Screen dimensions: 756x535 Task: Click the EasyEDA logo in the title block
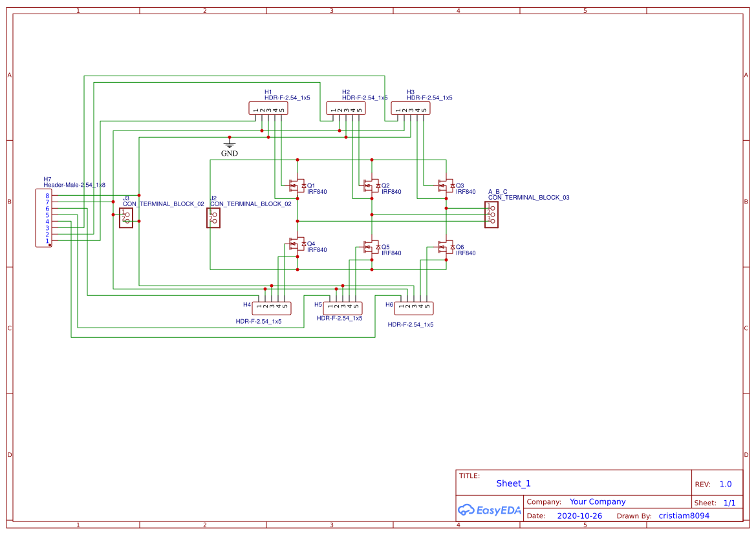click(490, 510)
